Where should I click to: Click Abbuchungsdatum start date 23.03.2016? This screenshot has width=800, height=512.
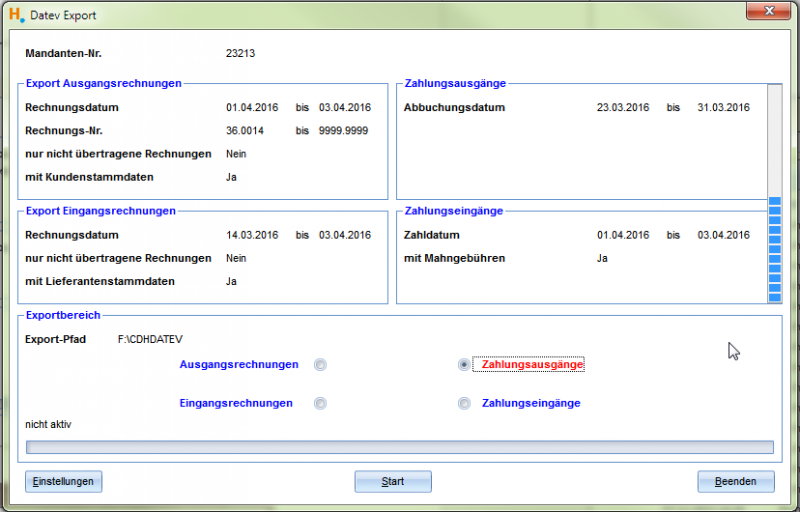pyautogui.click(x=622, y=108)
